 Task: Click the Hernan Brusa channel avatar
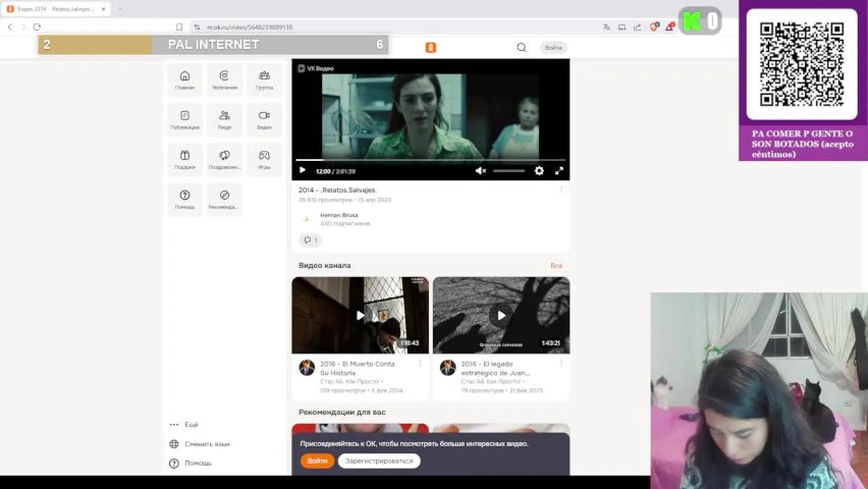click(307, 219)
